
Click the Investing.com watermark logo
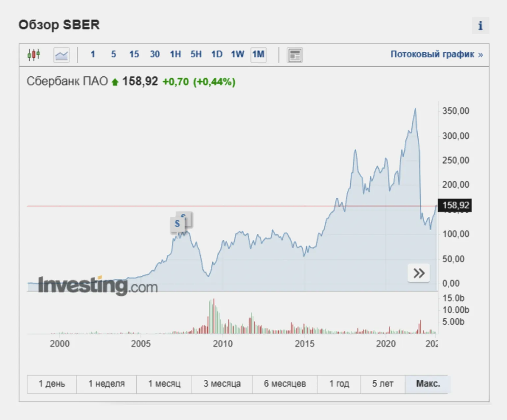tap(98, 285)
